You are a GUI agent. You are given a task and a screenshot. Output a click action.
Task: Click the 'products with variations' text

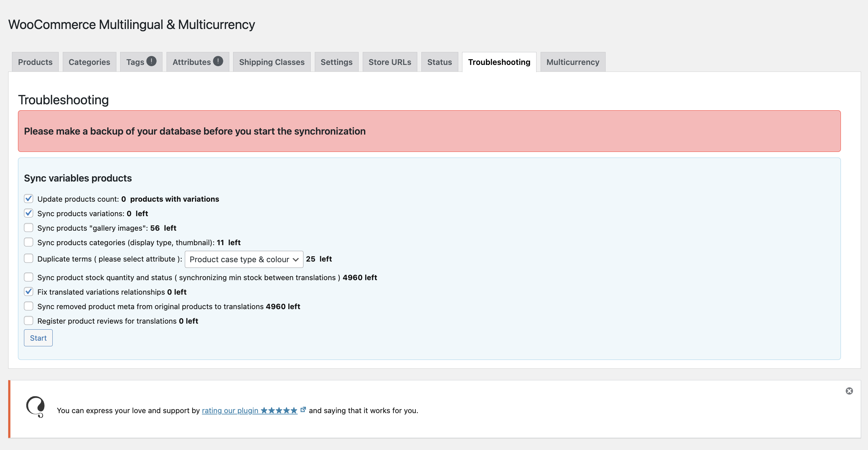coord(174,199)
